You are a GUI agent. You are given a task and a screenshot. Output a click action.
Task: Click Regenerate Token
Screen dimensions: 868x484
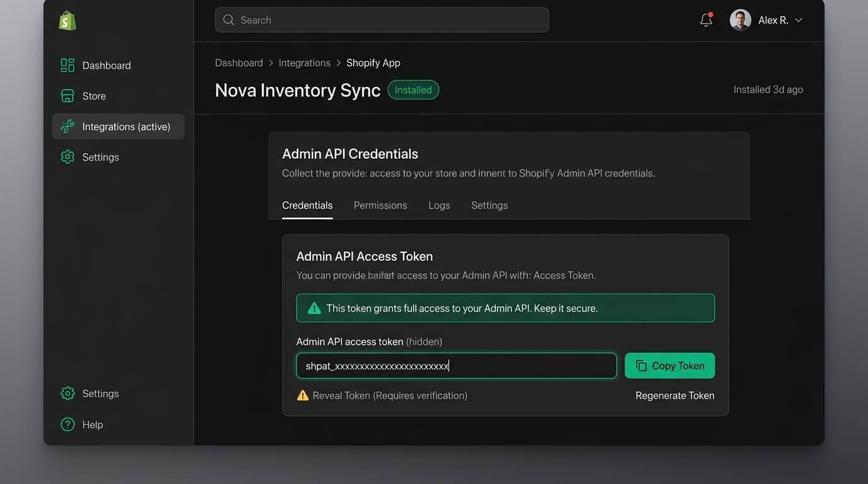(675, 396)
